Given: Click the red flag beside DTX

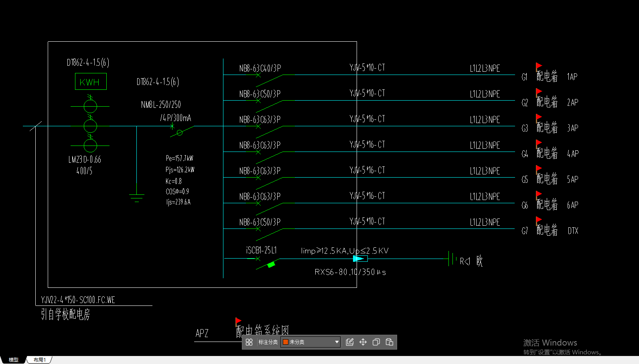Looking at the screenshot, I should 539,220.
